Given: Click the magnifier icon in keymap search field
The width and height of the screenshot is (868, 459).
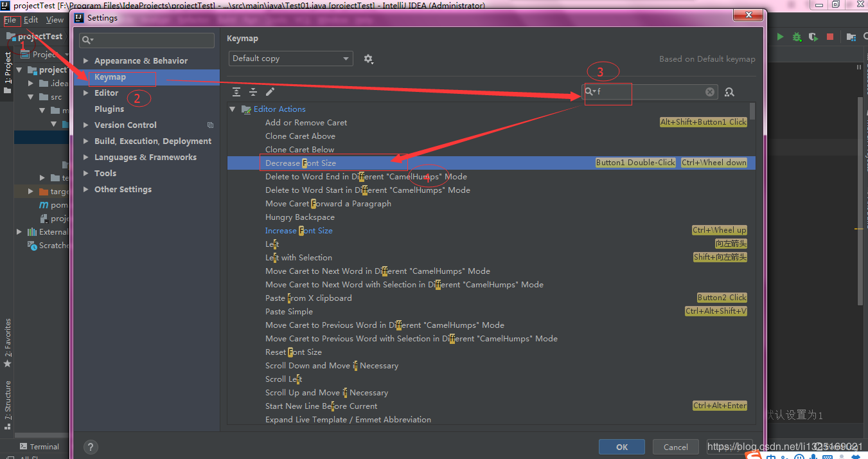Looking at the screenshot, I should (x=589, y=92).
